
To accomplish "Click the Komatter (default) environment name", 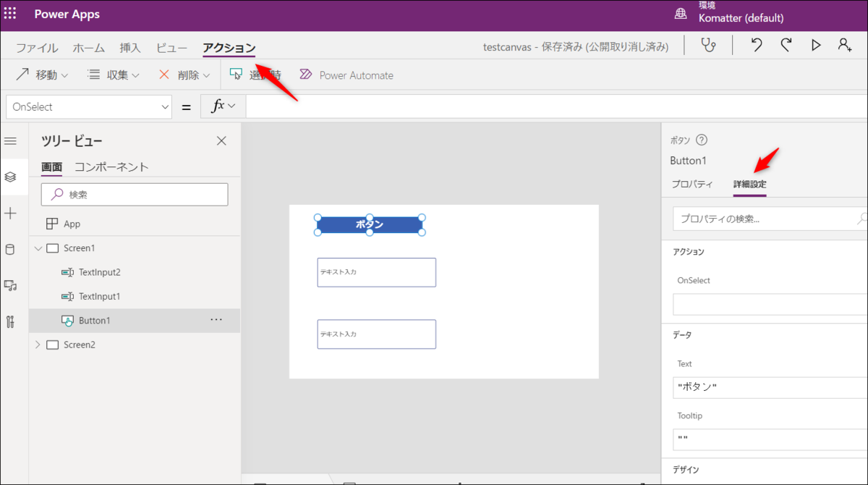I will [741, 18].
